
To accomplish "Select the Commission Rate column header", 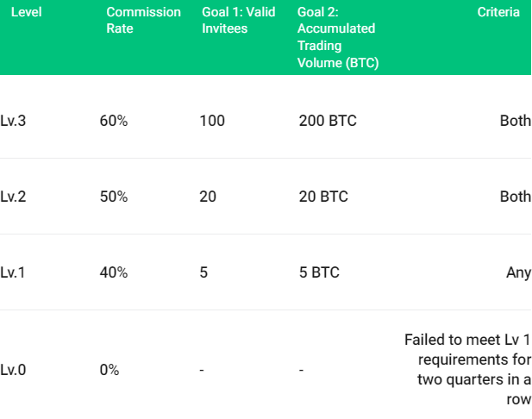I will [143, 21].
